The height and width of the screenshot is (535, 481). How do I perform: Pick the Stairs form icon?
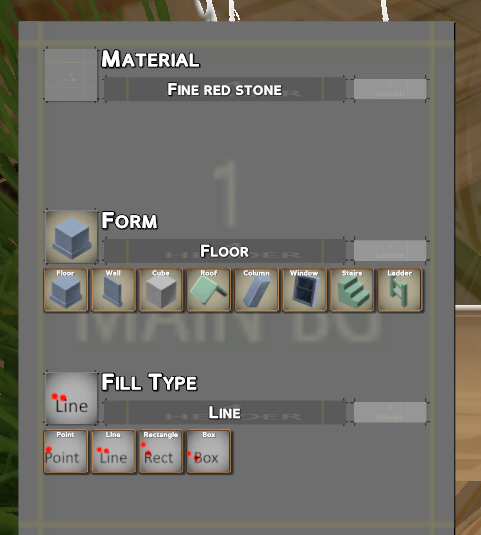click(x=352, y=290)
